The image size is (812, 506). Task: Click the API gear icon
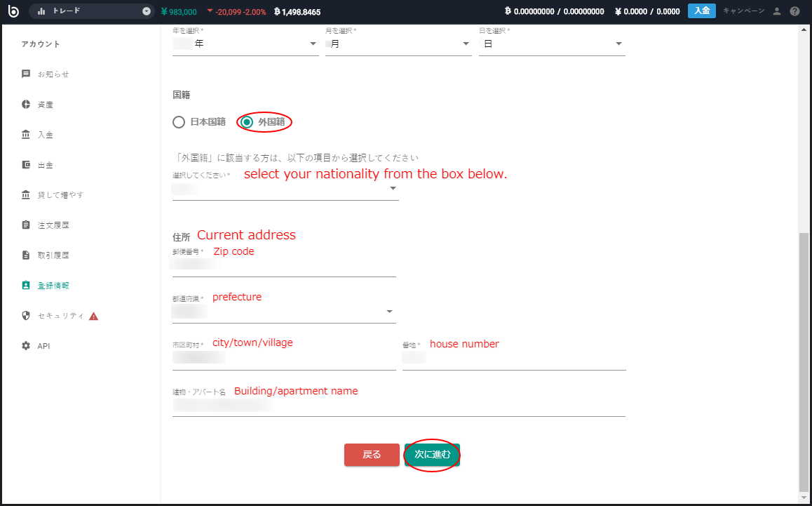tap(26, 345)
